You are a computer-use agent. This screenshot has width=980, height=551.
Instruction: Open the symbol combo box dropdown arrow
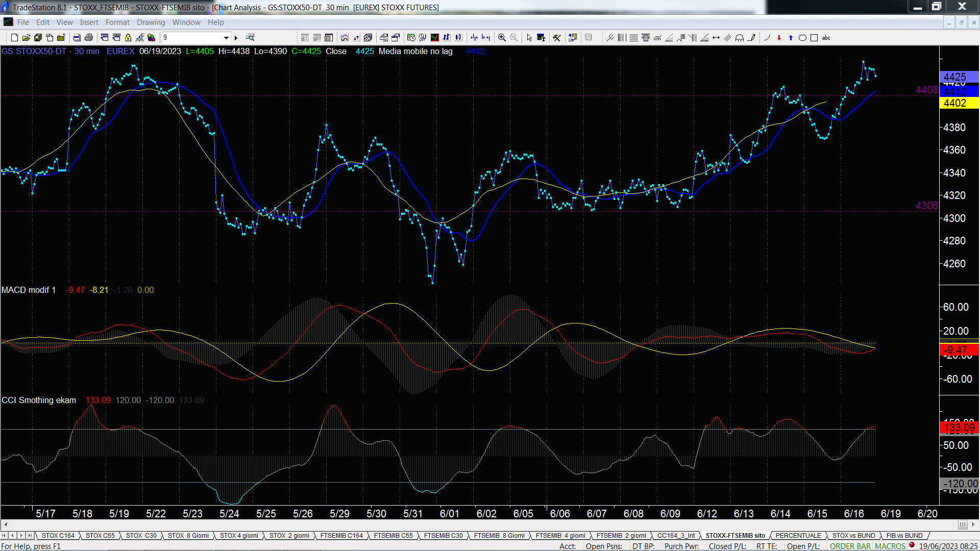226,38
